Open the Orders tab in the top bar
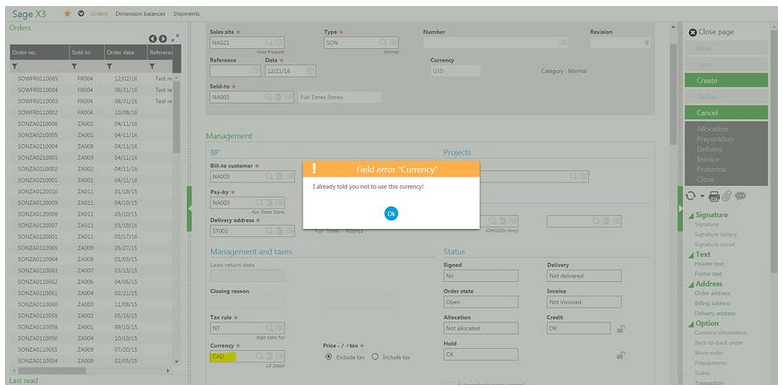This screenshot has height=389, width=783. (99, 14)
